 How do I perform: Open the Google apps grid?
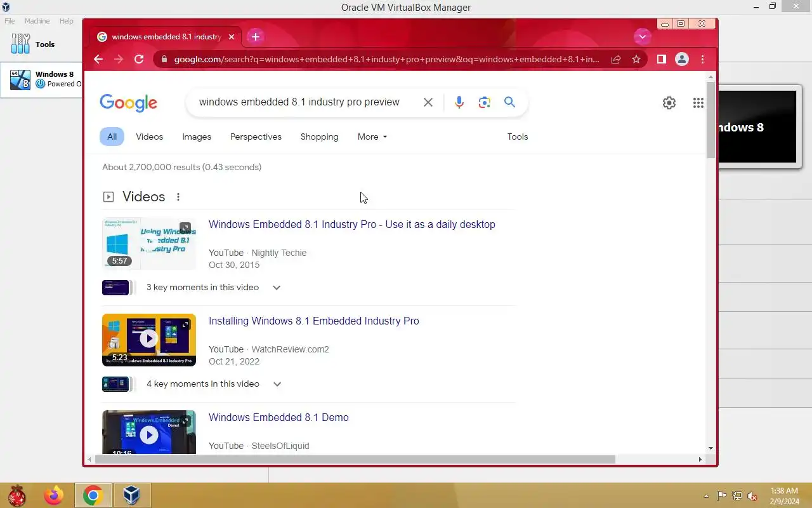[698, 103]
